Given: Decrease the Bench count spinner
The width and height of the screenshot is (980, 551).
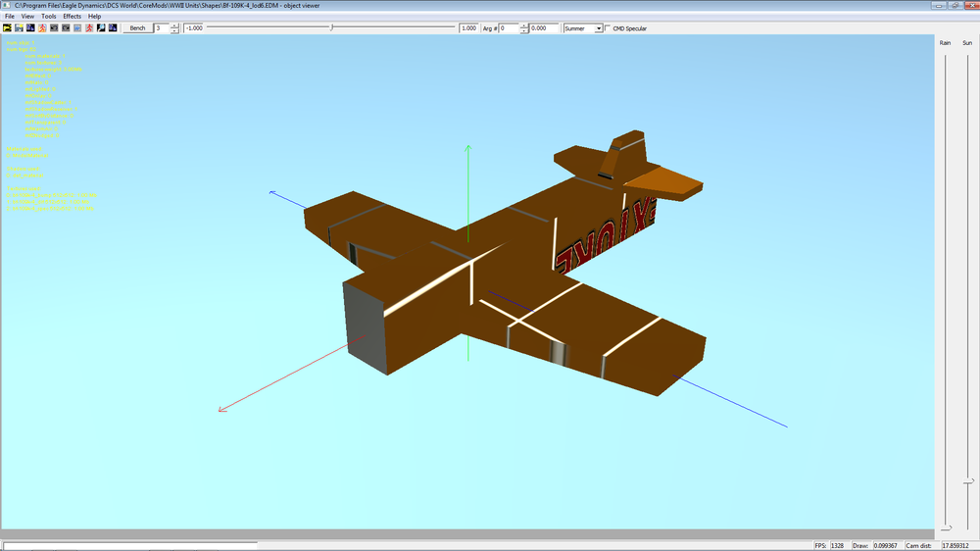Looking at the screenshot, I should [174, 30].
